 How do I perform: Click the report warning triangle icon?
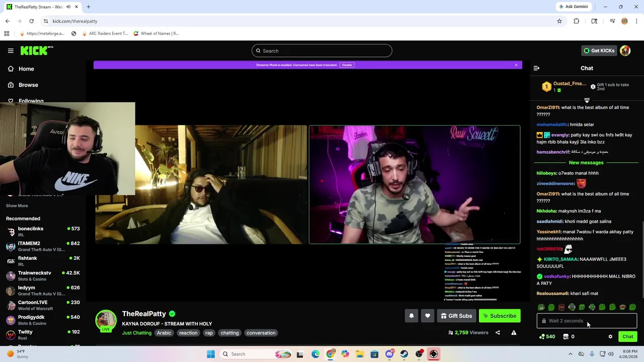514,332
